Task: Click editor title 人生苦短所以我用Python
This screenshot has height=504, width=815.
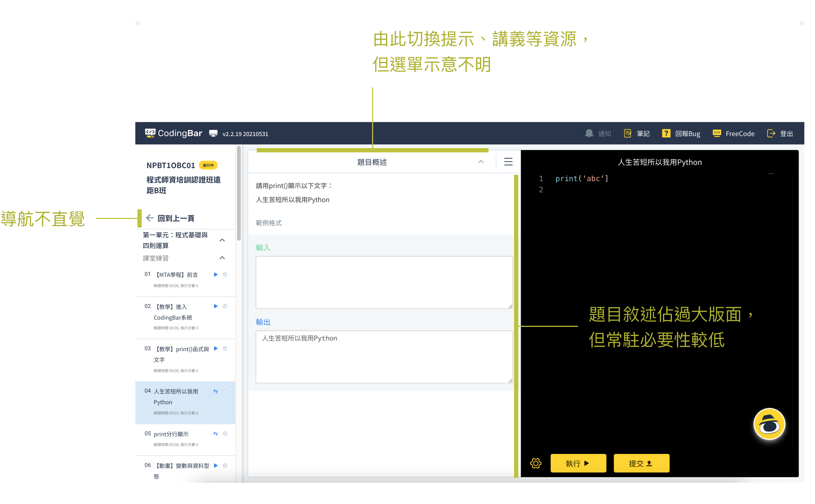Action: coord(659,162)
